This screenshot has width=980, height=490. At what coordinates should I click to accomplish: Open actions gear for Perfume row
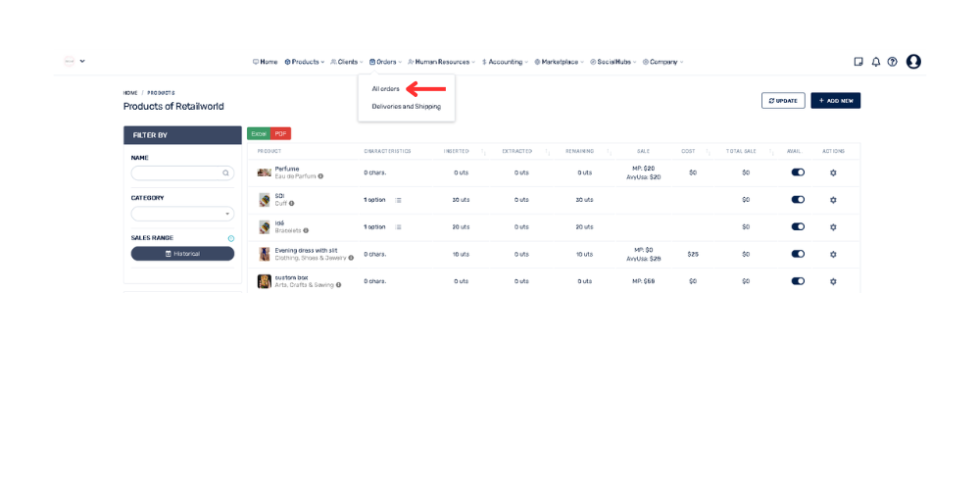(833, 172)
